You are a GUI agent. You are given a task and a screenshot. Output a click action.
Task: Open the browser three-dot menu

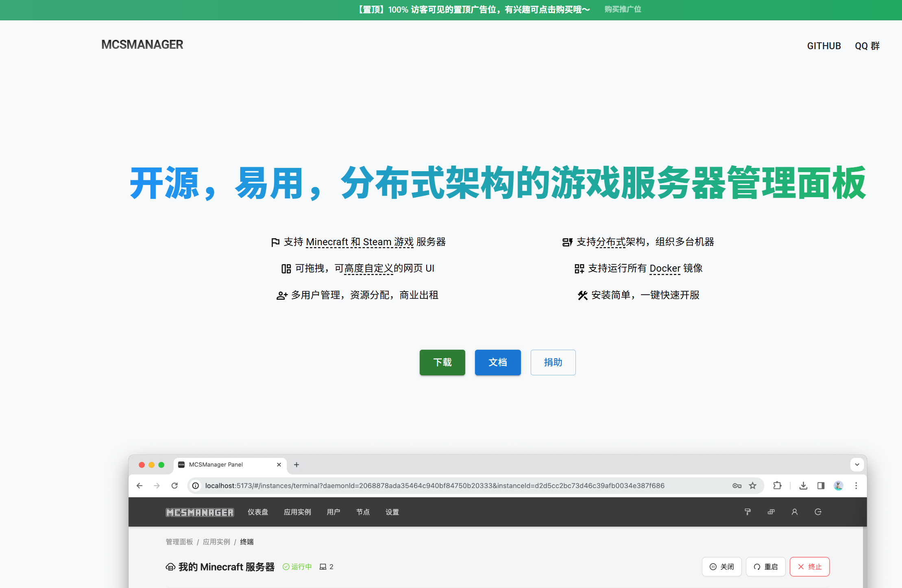856,486
